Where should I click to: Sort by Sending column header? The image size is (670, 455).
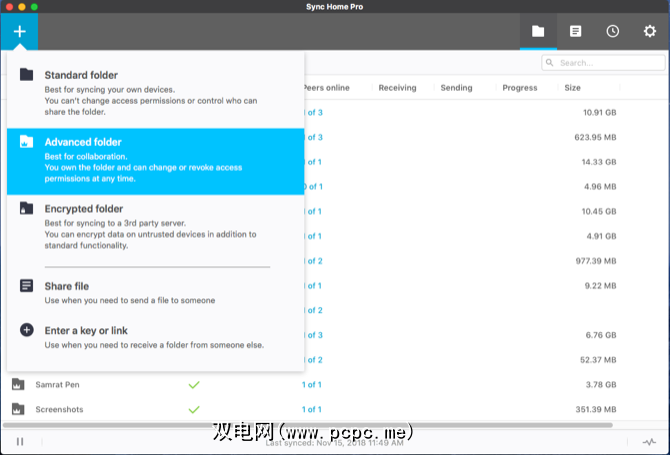pos(456,88)
